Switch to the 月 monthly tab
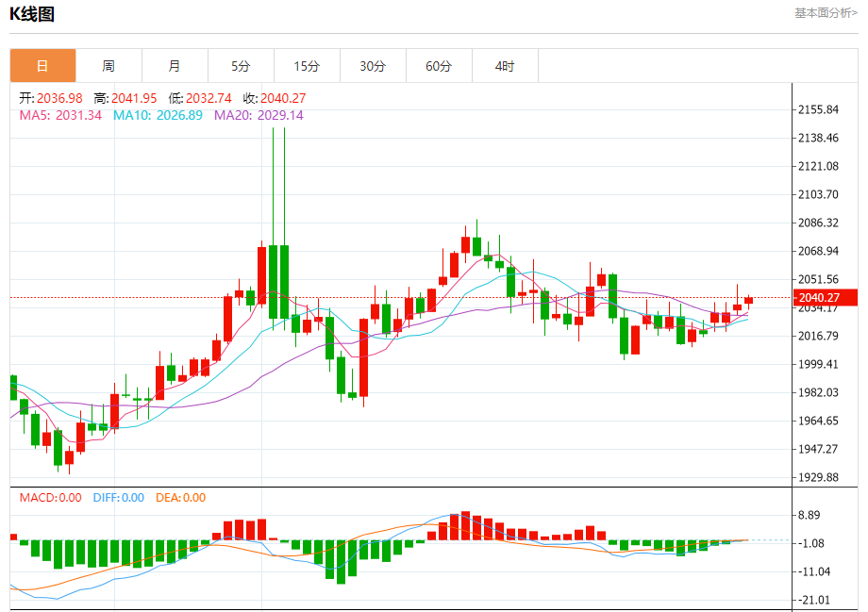 (x=175, y=66)
